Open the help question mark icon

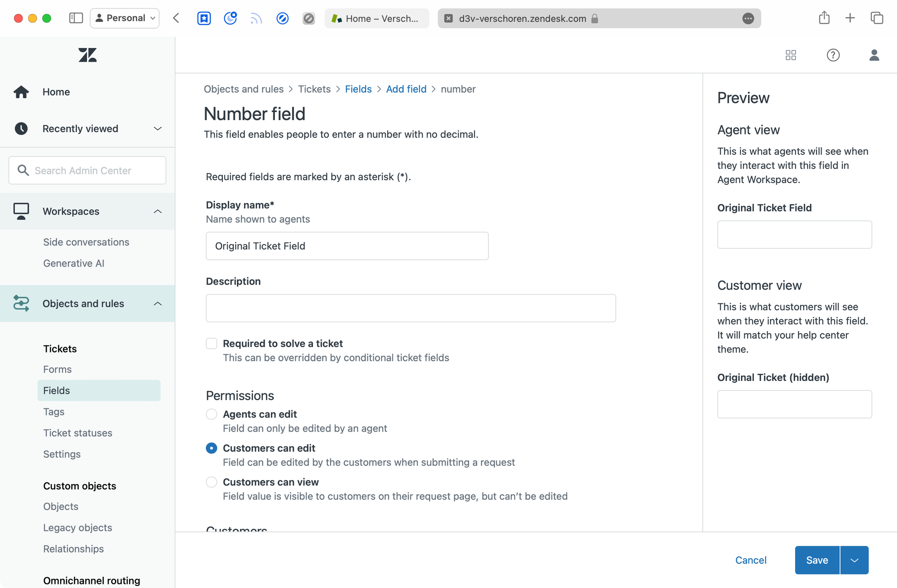pyautogui.click(x=833, y=55)
